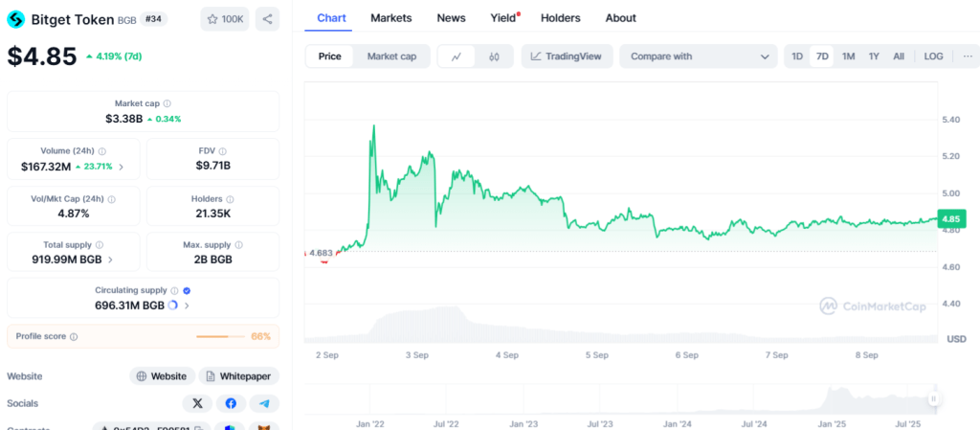Open the About tab
The height and width of the screenshot is (430, 980).
(620, 18)
